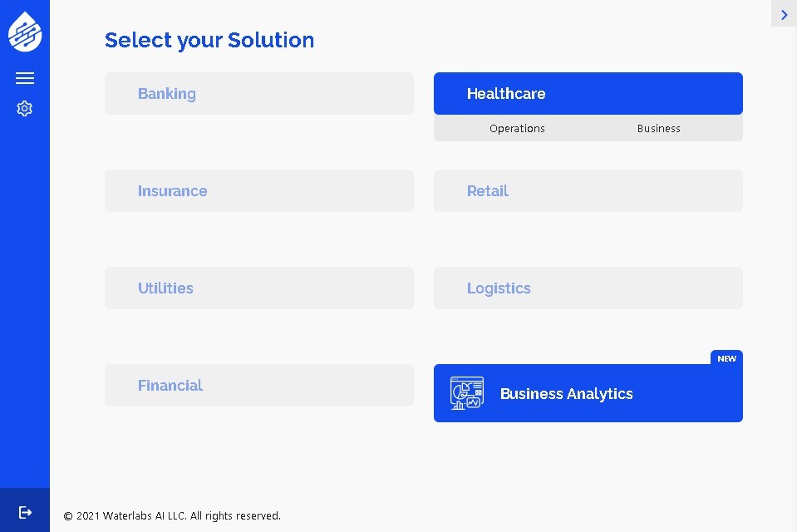Open the hamburger navigation menu

[x=25, y=77]
